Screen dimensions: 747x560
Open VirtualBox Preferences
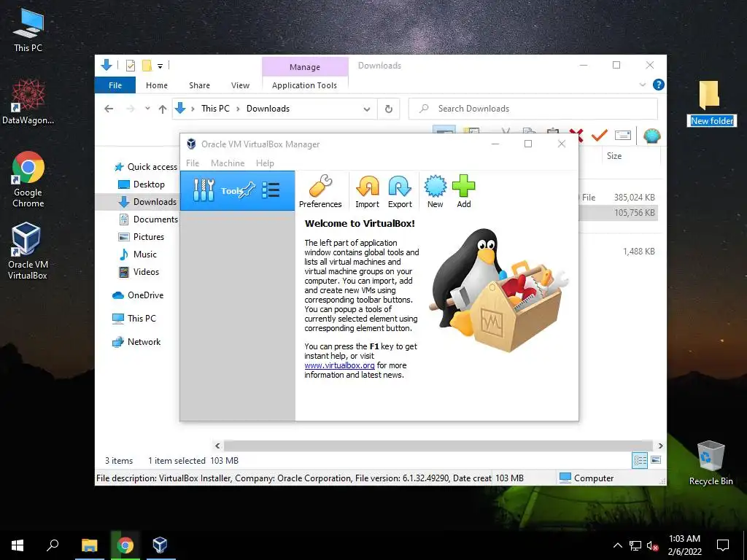coord(320,192)
